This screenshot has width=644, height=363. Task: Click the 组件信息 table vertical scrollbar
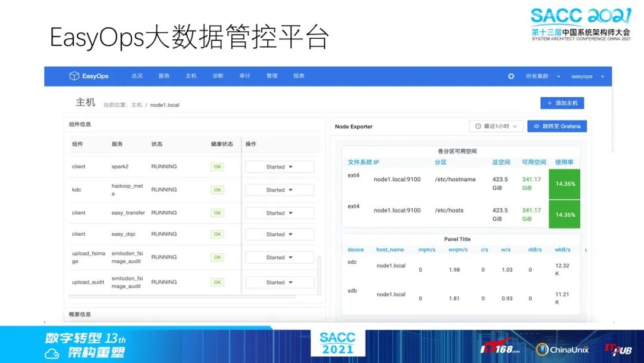pos(319,275)
